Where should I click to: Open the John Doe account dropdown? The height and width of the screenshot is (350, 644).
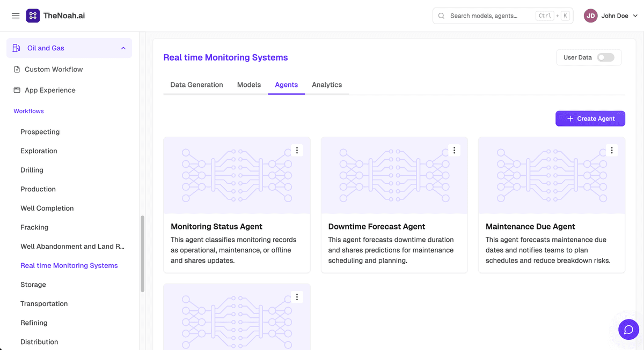click(611, 16)
